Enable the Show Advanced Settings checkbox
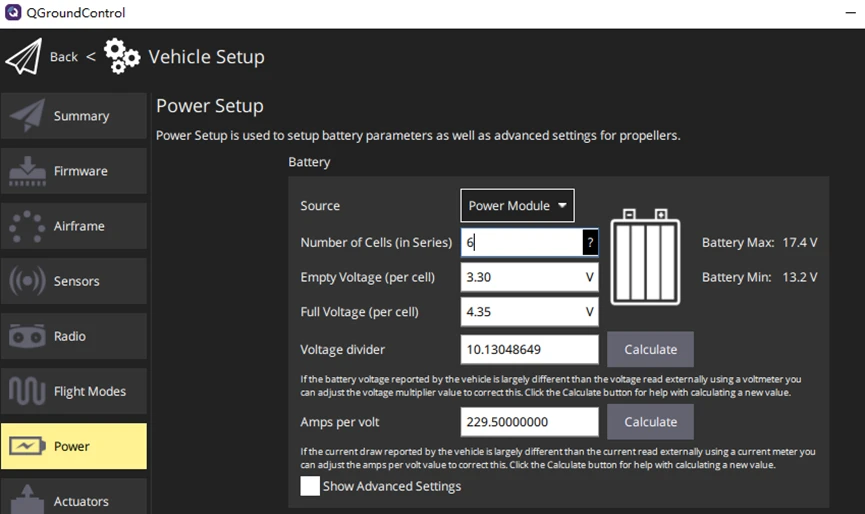This screenshot has height=514, width=865. 310,486
